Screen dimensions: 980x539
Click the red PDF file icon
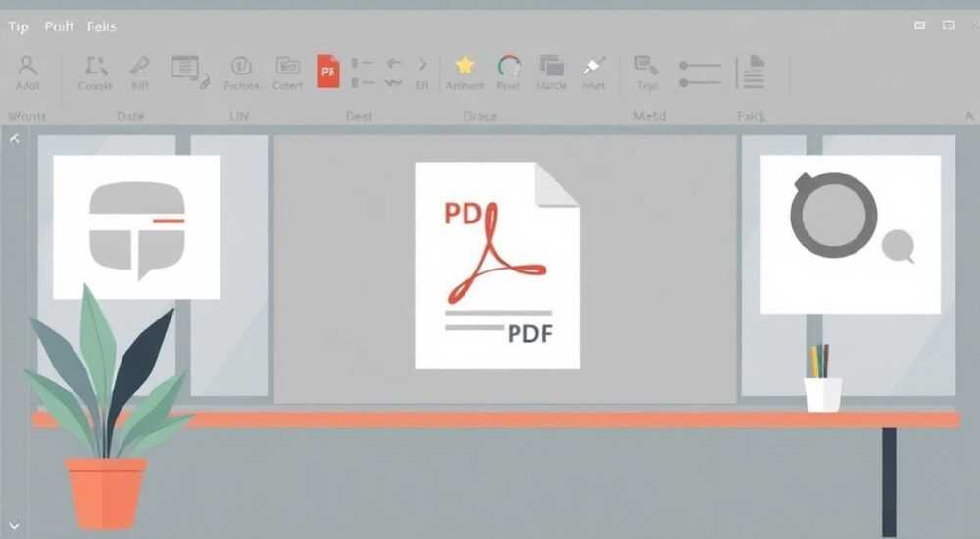[x=328, y=71]
